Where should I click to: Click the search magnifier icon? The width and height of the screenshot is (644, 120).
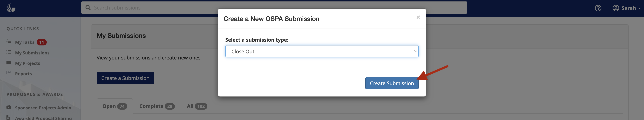[88, 8]
